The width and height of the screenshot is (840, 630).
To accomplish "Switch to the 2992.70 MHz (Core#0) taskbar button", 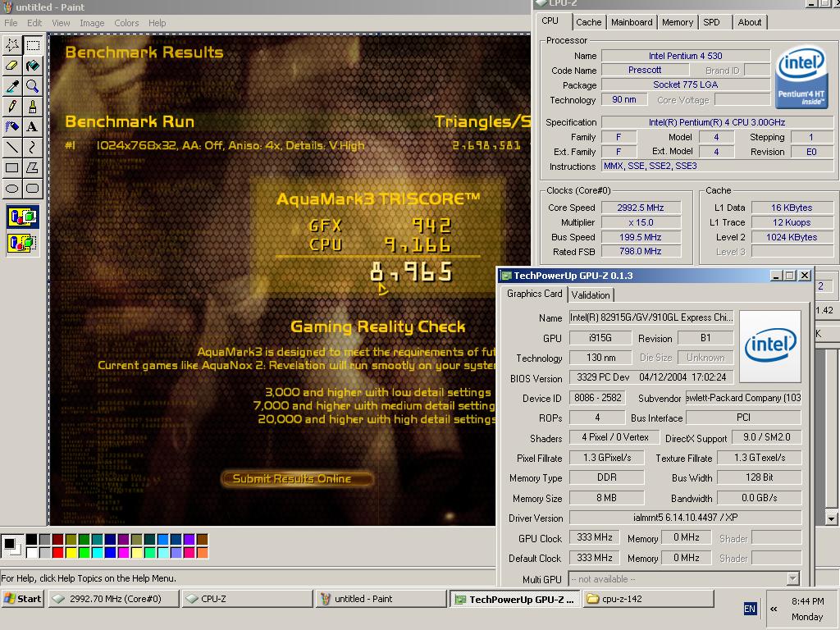I will click(113, 598).
